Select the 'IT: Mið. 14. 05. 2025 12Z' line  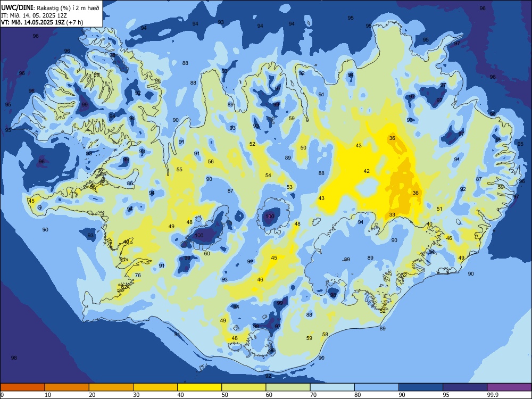pos(34,15)
